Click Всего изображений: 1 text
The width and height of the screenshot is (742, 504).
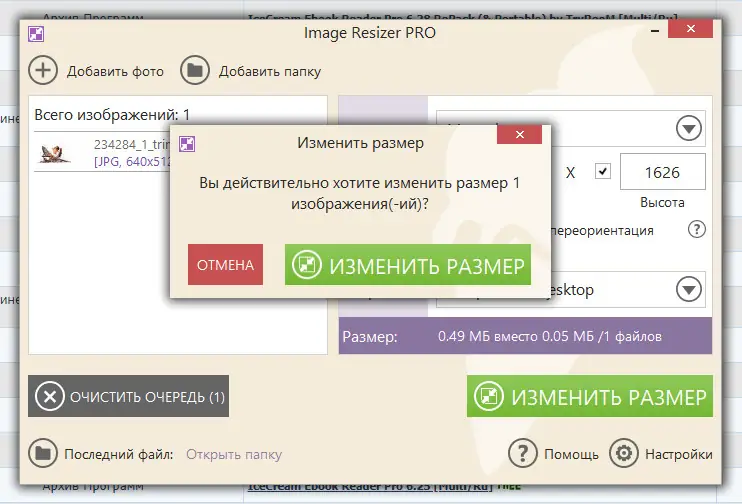click(x=112, y=115)
